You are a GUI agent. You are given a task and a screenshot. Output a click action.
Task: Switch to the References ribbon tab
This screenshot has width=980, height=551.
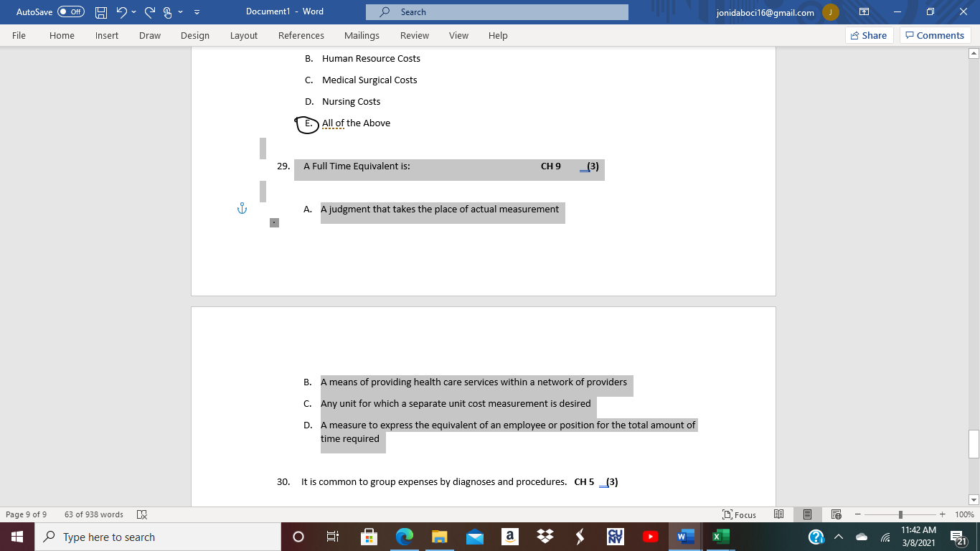coord(301,35)
